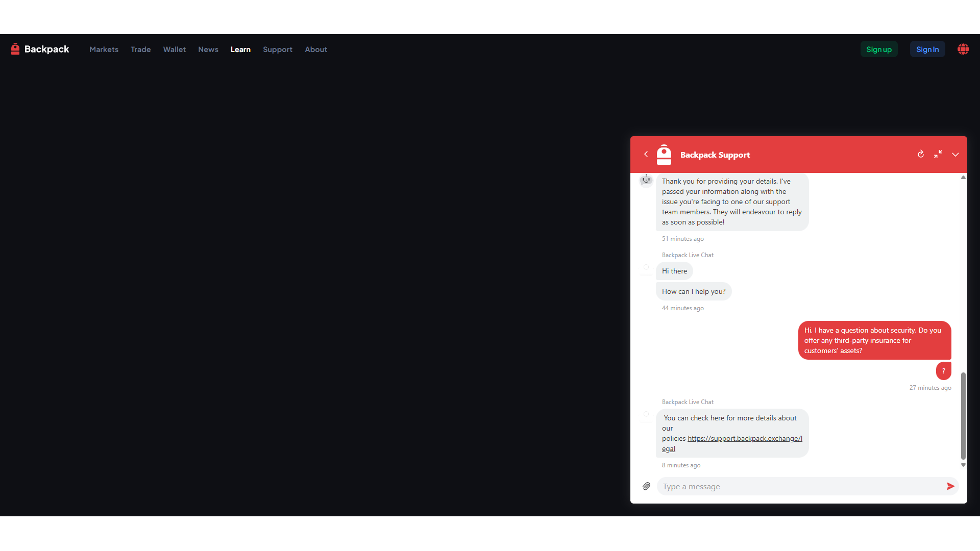Click the chat scroll down arrow
980x551 pixels.
point(963,465)
